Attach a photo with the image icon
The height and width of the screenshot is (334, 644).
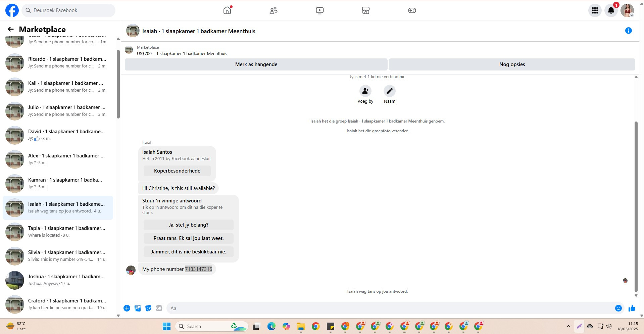coord(138,308)
